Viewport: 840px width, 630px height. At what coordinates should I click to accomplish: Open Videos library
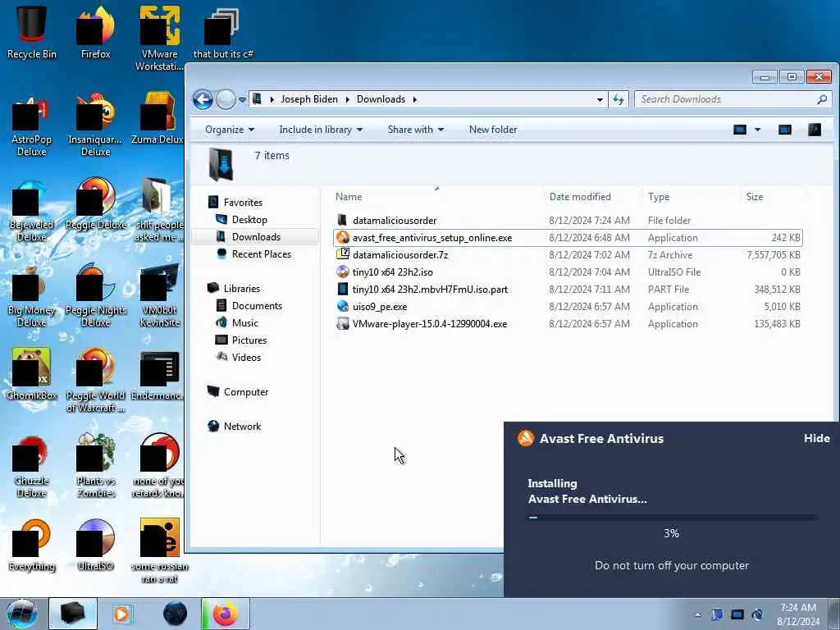coord(246,357)
